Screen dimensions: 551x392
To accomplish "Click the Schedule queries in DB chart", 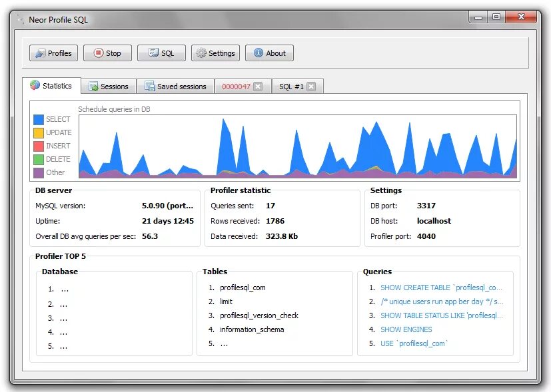I will 298,146.
